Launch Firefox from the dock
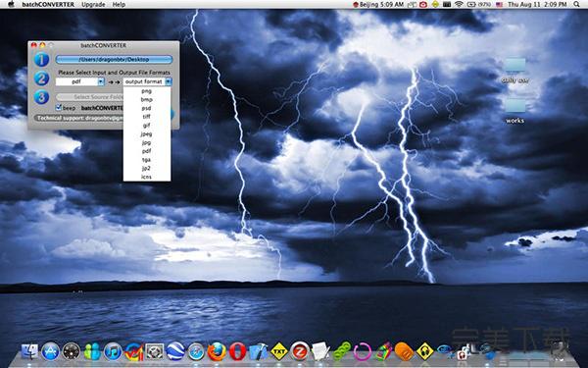 coord(217,352)
